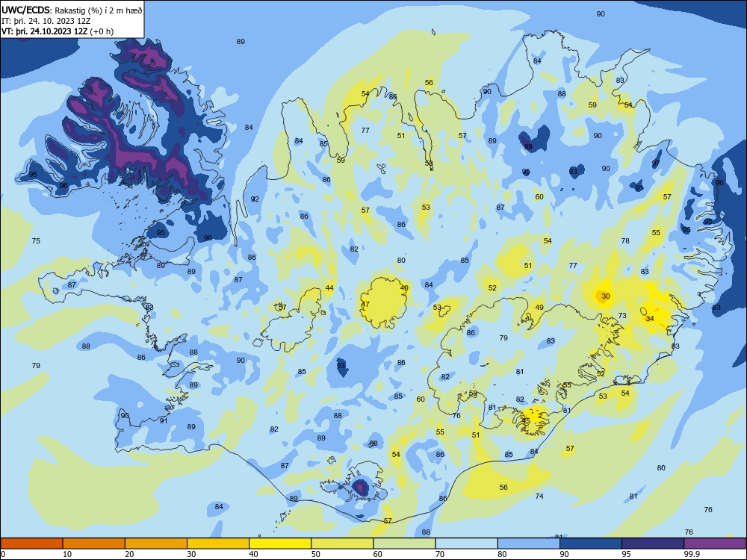Choose the 80–90 light blue legend swatch

529,544
